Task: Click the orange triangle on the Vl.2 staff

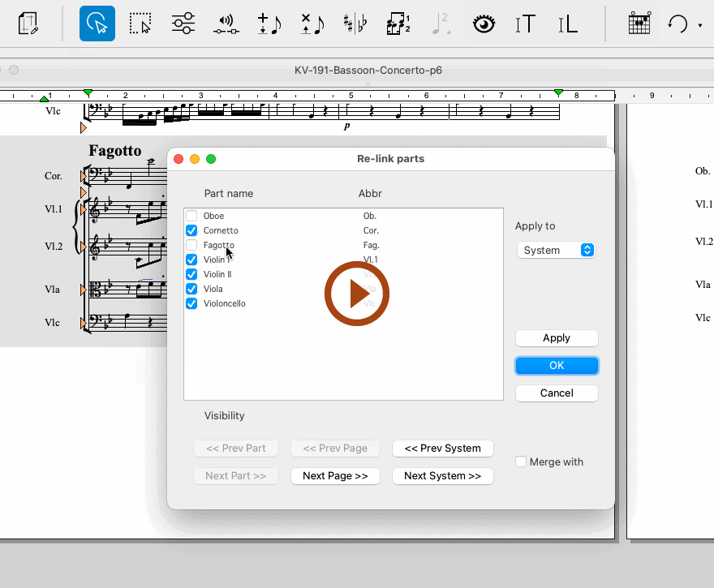Action: (84, 247)
